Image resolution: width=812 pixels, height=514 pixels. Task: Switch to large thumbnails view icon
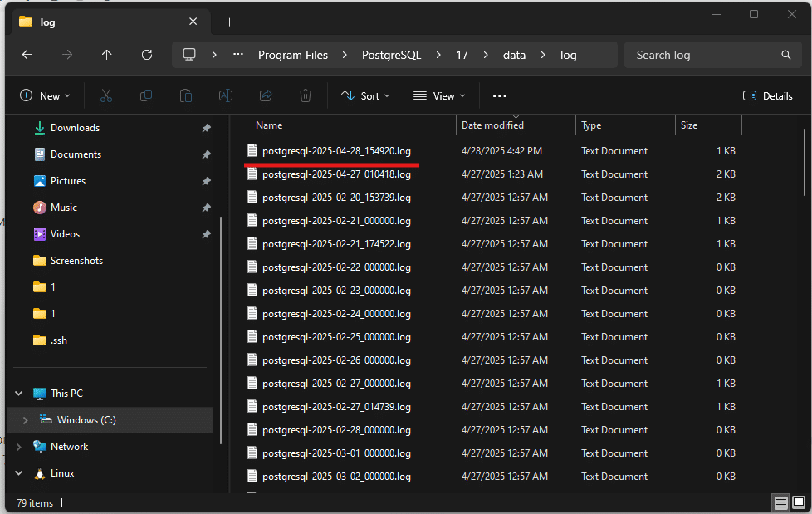point(799,502)
